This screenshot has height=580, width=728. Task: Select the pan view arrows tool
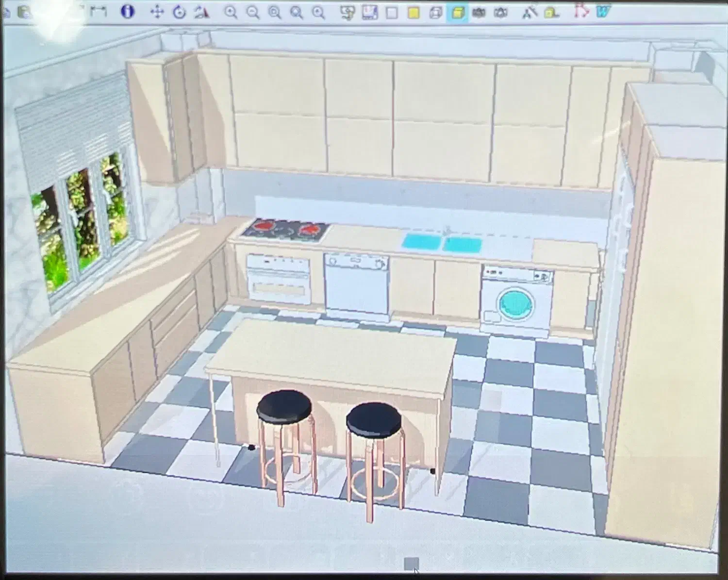157,12
